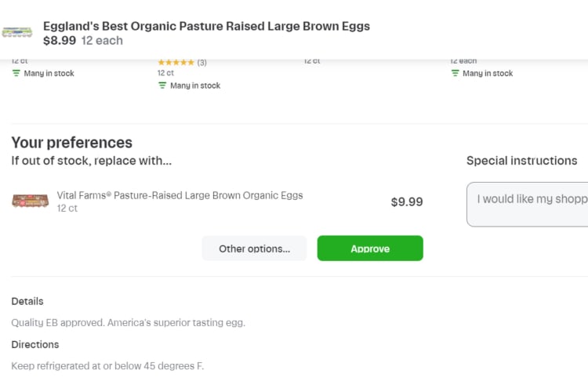
Task: Open Vital Farms Pasture-Raised Large Brown Organic Eggs
Action: 180,195
